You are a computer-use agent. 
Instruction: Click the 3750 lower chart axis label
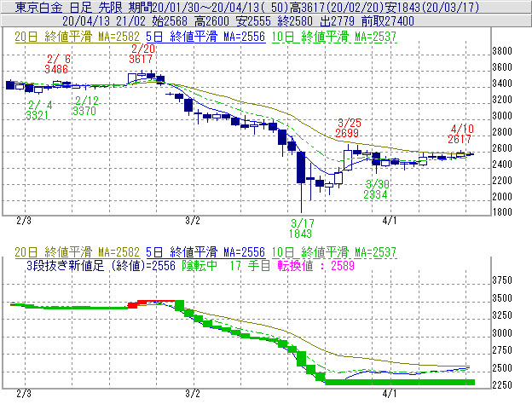502,280
